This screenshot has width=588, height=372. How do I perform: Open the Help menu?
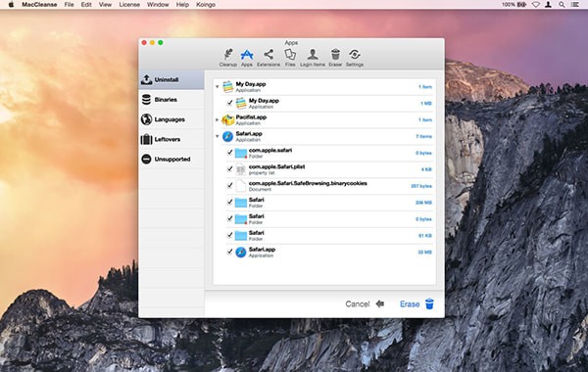coord(182,5)
